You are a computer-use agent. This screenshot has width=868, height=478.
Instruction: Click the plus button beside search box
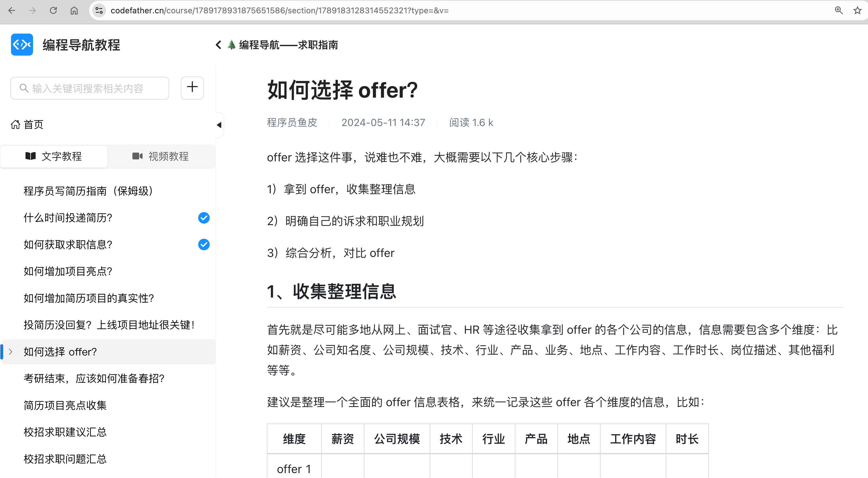pyautogui.click(x=192, y=87)
